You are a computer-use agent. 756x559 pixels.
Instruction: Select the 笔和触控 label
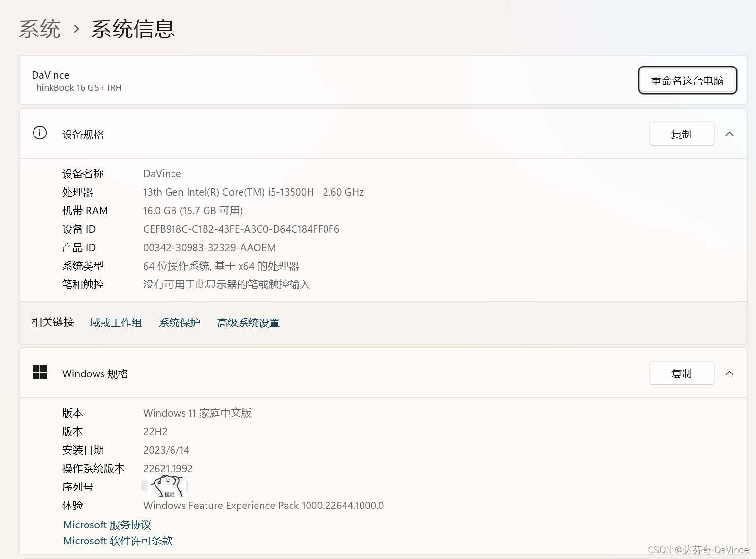tap(83, 285)
